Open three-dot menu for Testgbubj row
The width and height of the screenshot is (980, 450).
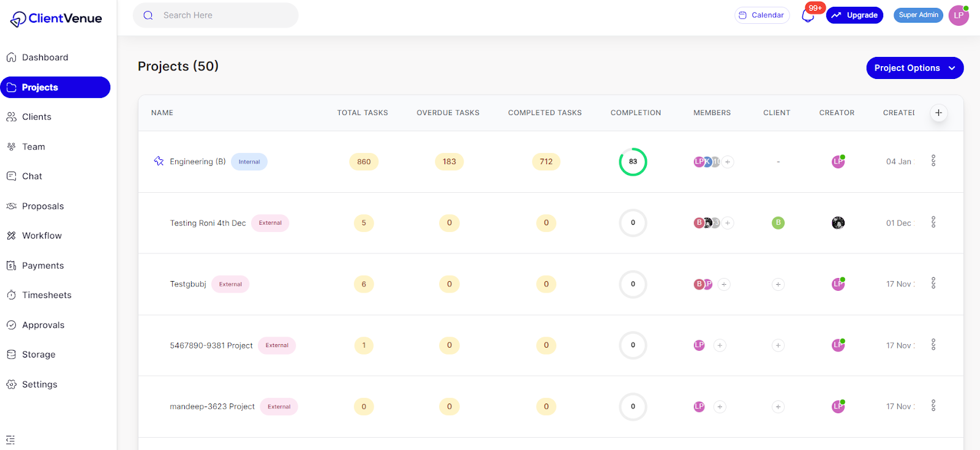933,283
